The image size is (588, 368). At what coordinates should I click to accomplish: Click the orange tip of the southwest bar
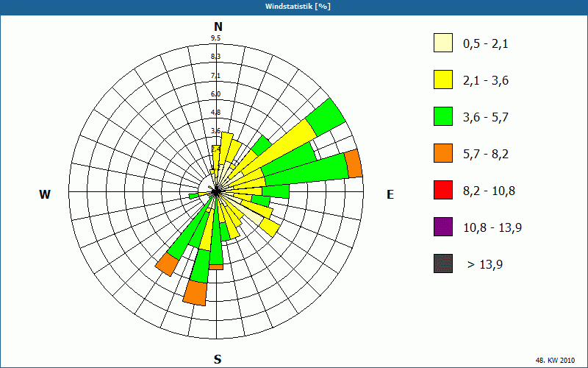[x=167, y=264]
